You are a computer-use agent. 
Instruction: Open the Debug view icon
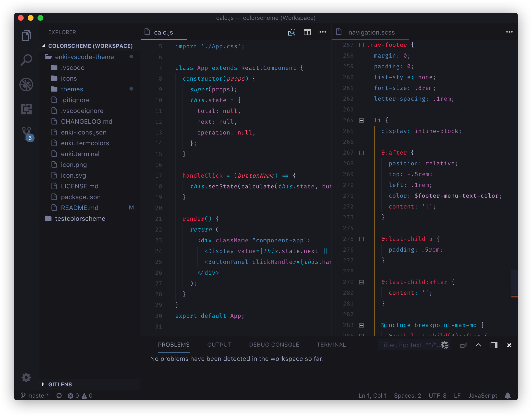[26, 85]
